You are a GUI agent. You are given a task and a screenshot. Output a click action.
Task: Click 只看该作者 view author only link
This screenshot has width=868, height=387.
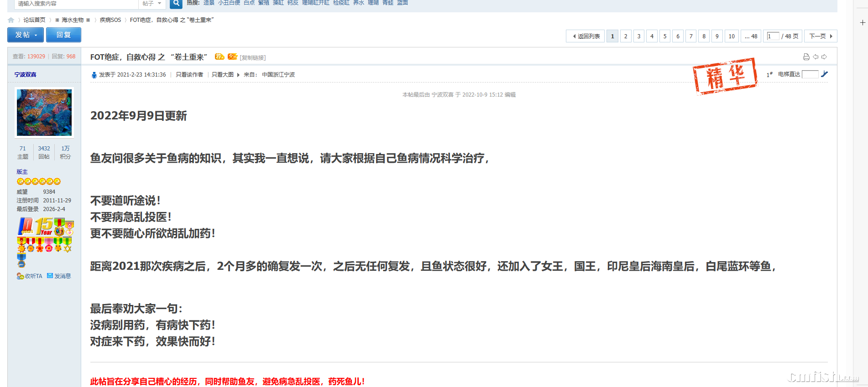point(189,75)
